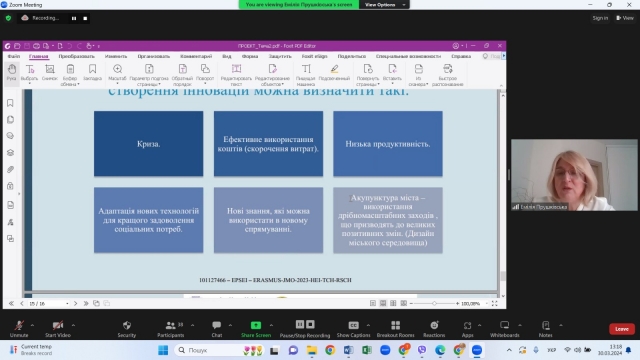640x360 pixels.
Task: Adjust the PDF zoom slider handle
Action: click(434, 304)
